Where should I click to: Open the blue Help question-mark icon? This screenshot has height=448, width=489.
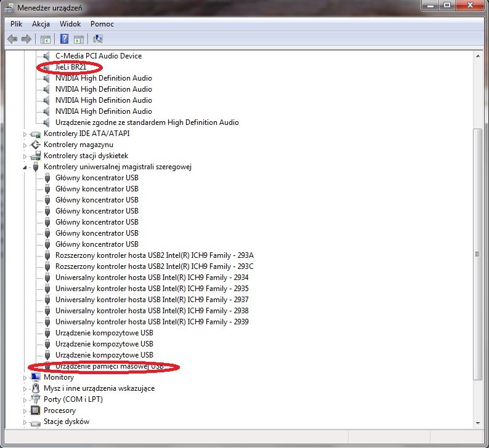64,39
